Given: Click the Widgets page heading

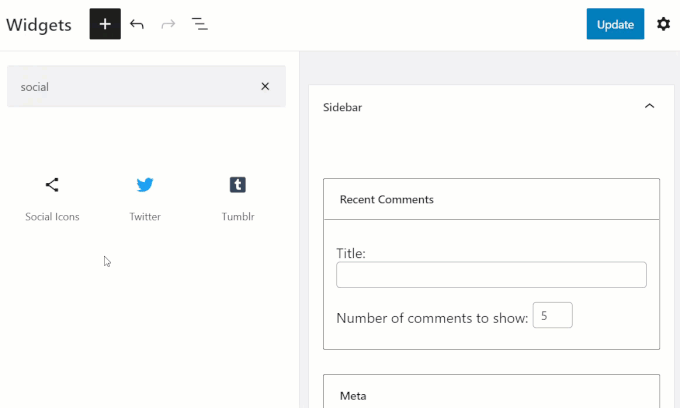Looking at the screenshot, I should pos(39,25).
